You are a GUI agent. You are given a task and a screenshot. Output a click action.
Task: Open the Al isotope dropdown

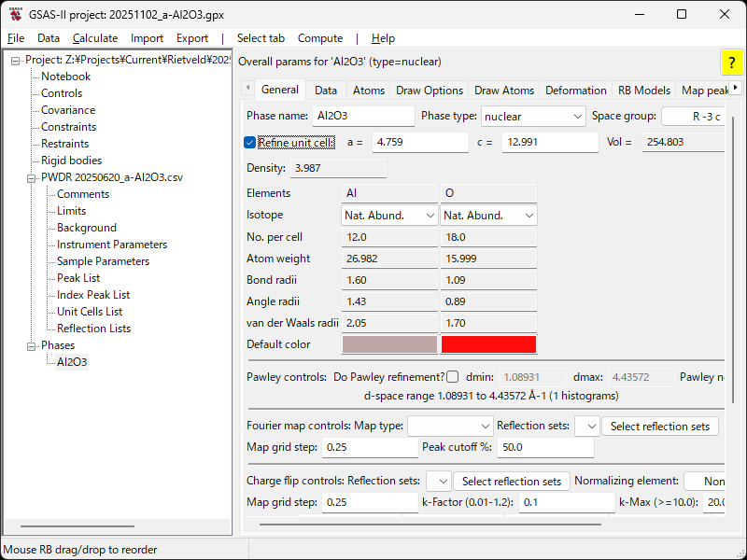389,216
